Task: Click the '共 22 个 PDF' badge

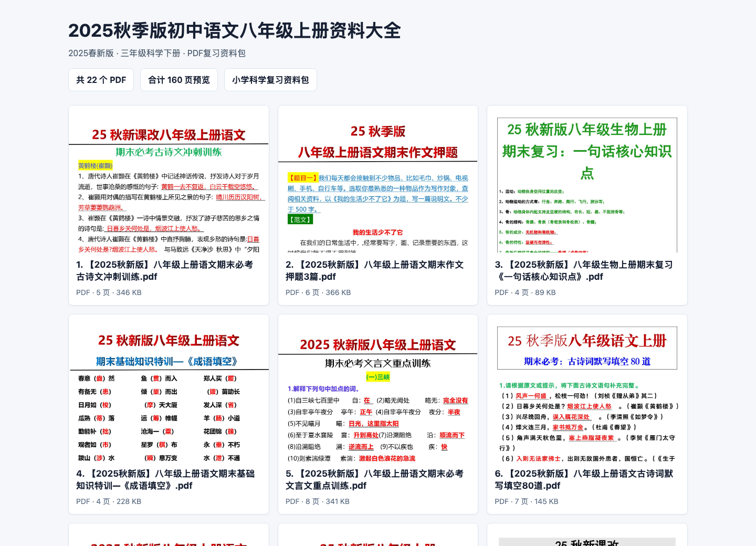Action: (x=101, y=80)
